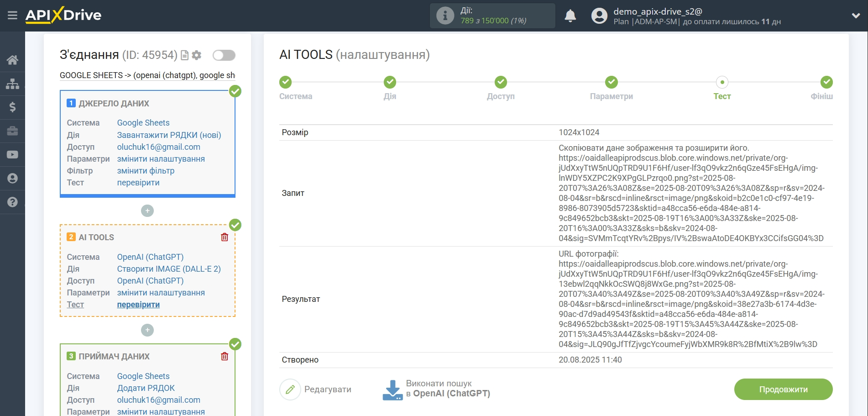Click the 'AI TOOLS' block header

click(96, 237)
